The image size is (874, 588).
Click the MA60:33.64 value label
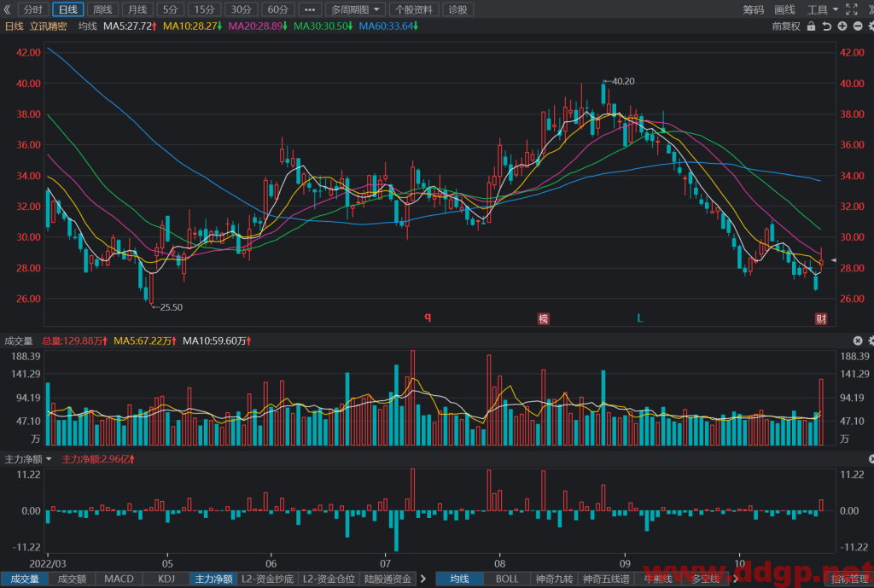(388, 26)
